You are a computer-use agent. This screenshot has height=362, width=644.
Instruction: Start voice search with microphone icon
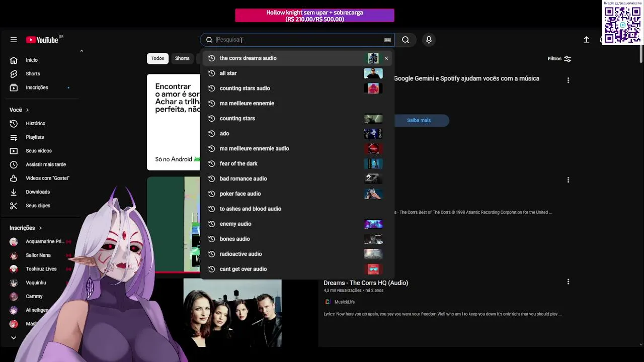click(429, 40)
